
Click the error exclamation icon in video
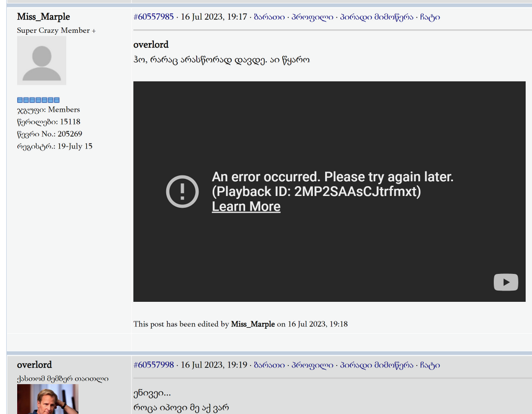point(182,191)
